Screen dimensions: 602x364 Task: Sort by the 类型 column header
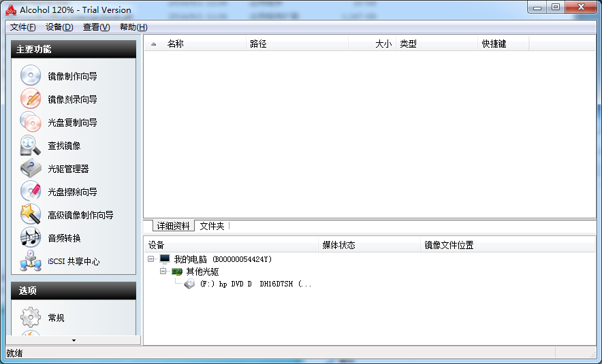pyautogui.click(x=437, y=44)
